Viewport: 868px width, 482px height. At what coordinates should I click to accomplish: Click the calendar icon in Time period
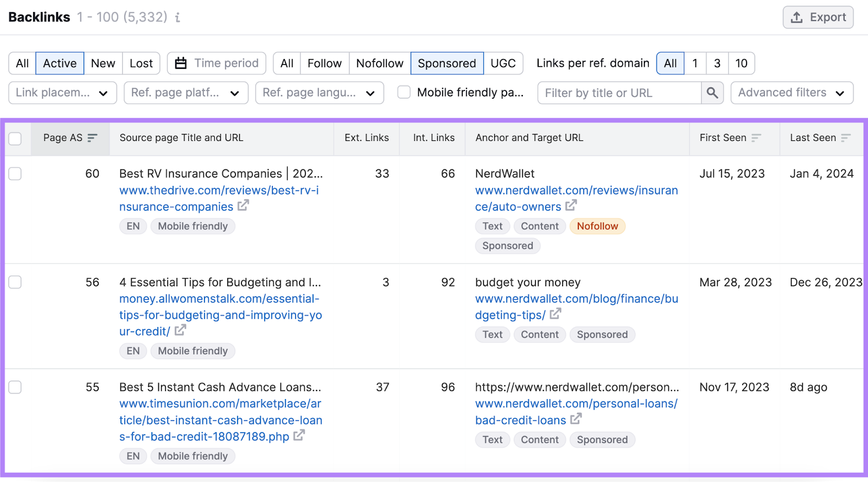pyautogui.click(x=181, y=63)
